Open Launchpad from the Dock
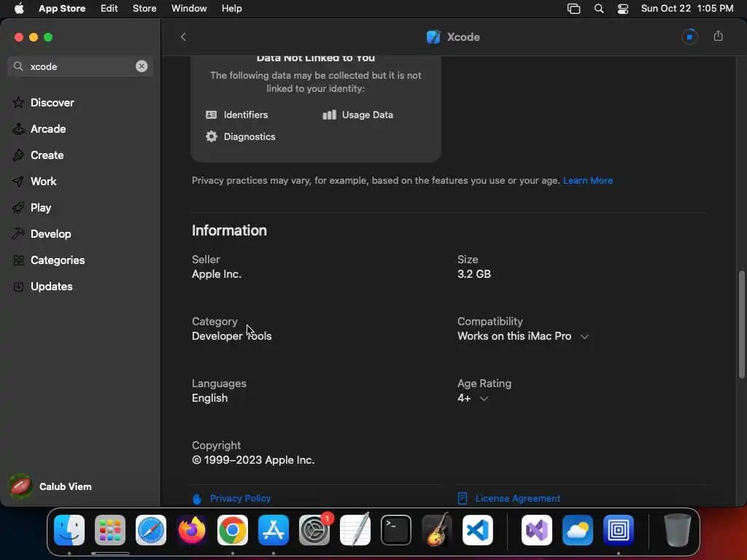Screen dimensions: 747x560 pyautogui.click(x=110, y=530)
